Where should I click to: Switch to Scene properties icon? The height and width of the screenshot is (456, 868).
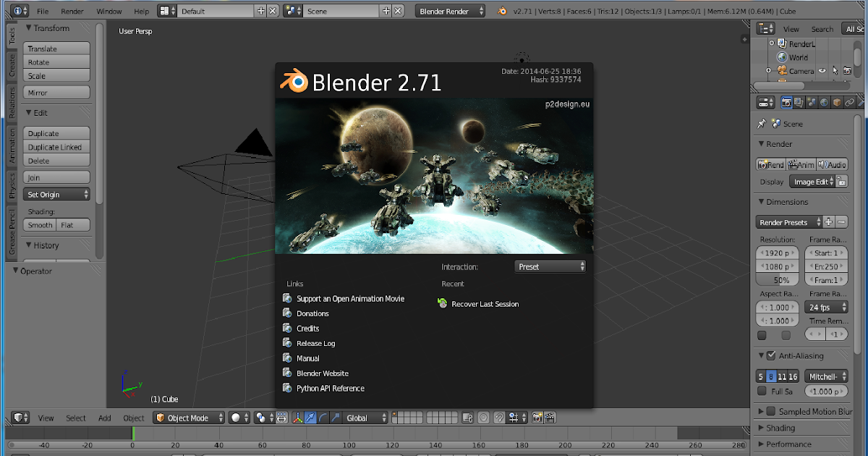click(812, 103)
